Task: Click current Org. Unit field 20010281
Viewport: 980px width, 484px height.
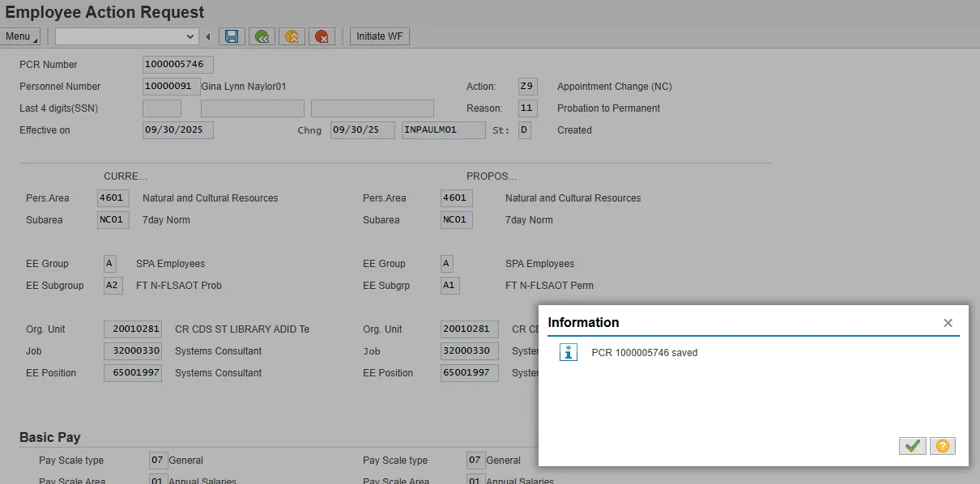Action: 132,329
